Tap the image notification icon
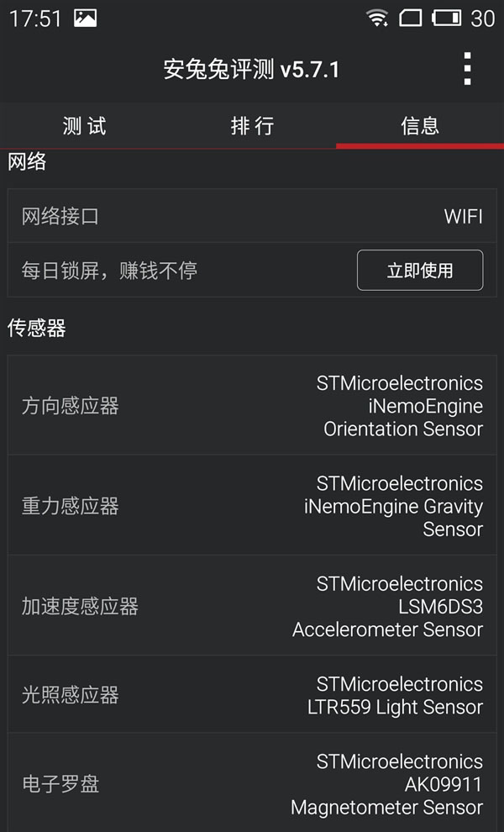The image size is (504, 832). click(x=85, y=18)
